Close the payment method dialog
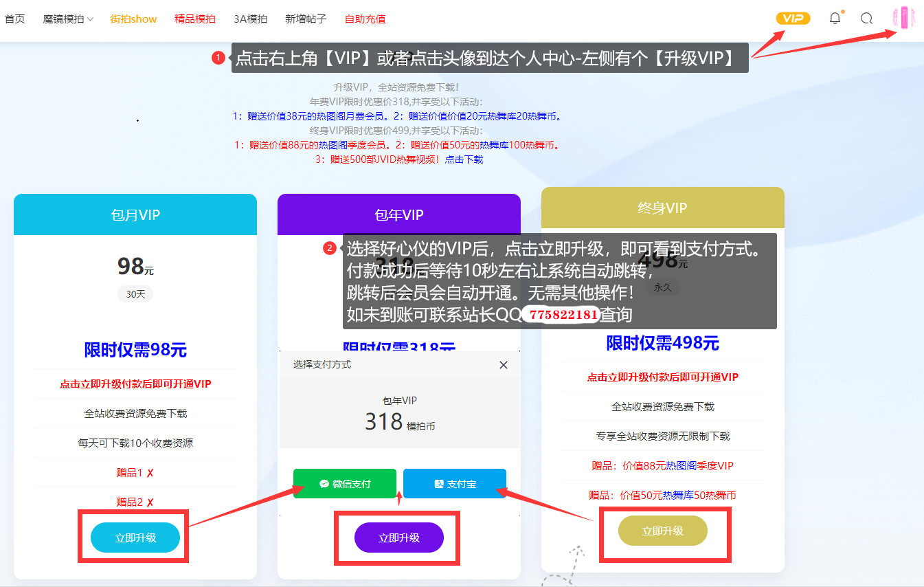This screenshot has height=587, width=924. coord(504,365)
